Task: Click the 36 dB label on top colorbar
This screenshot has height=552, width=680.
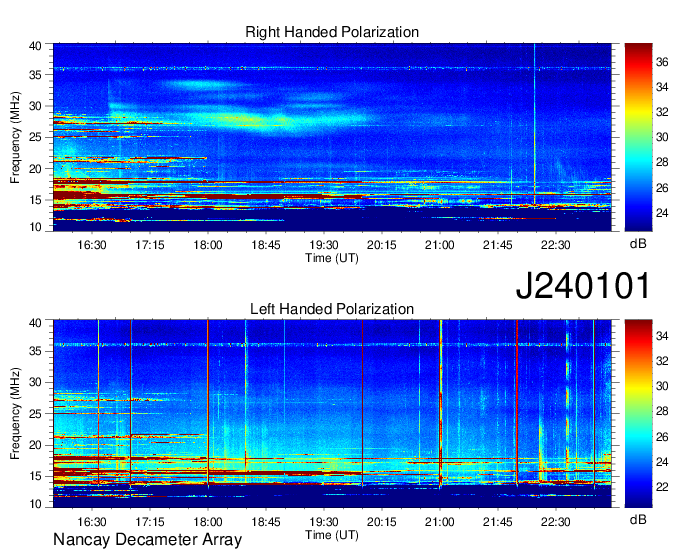Action: pos(662,62)
